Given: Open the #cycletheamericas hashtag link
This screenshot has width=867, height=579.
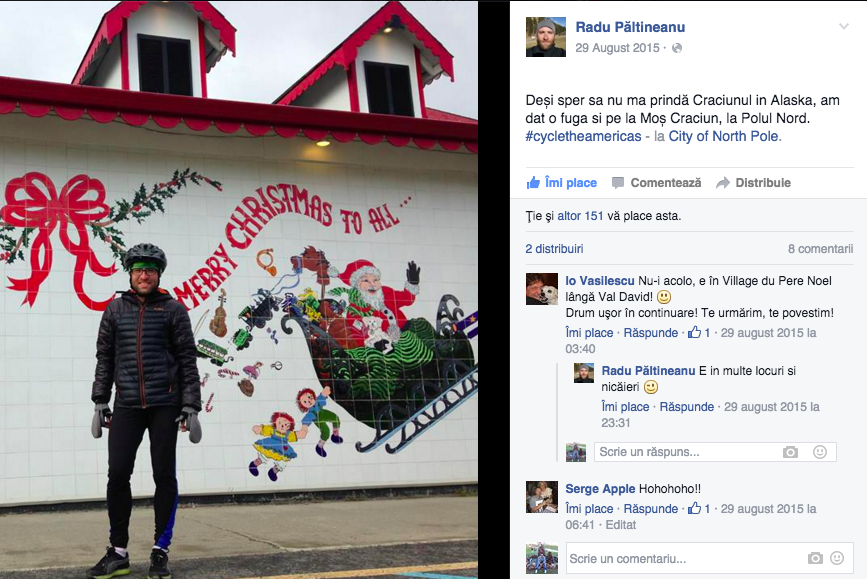Looking at the screenshot, I should click(x=583, y=136).
